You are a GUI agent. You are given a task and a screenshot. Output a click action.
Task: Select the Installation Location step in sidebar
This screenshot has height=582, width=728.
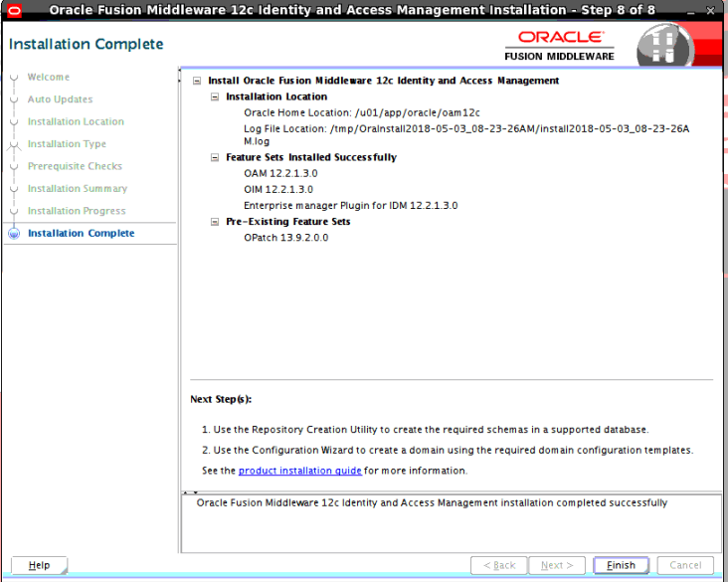(x=76, y=121)
